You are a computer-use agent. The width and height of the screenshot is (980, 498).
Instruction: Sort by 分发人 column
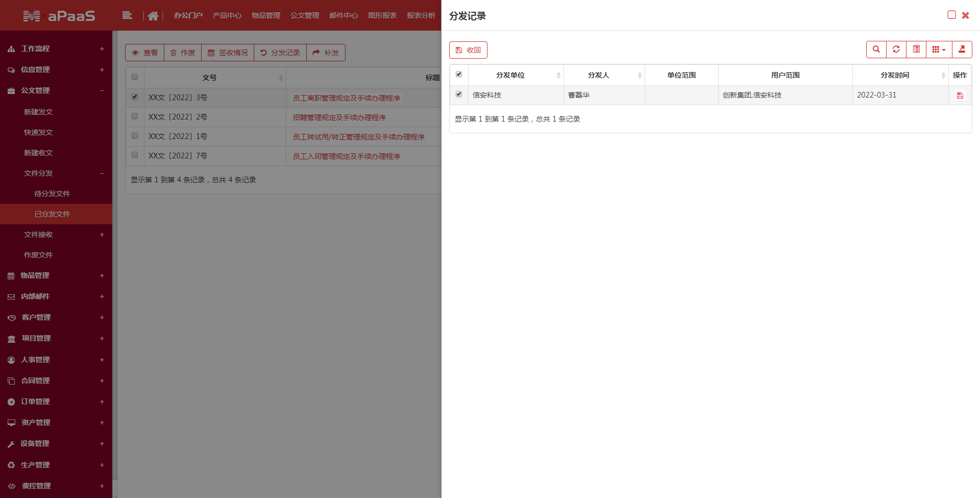[604, 75]
